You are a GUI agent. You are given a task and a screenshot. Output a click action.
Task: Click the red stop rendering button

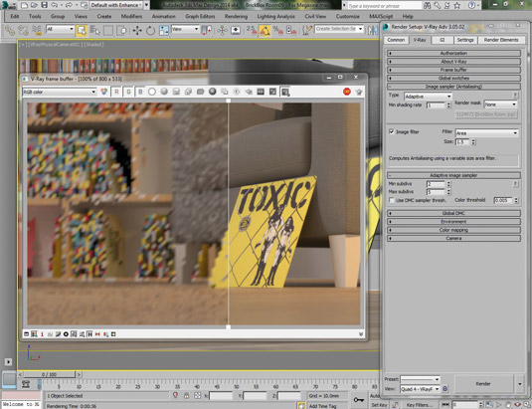click(347, 92)
